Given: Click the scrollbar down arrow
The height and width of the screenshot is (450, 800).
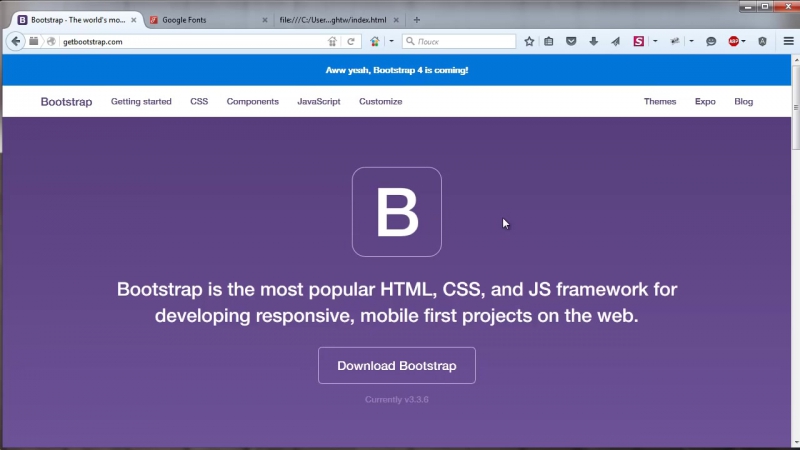Looking at the screenshot, I should pyautogui.click(x=795, y=443).
